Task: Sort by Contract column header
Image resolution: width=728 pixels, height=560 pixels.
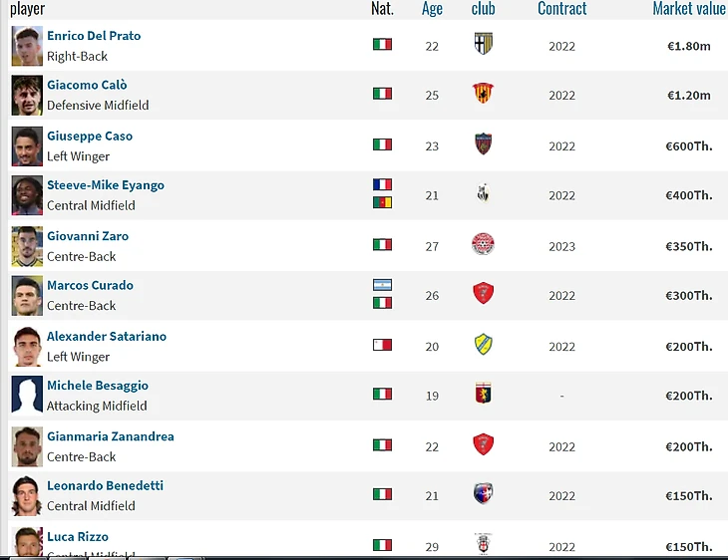Action: point(561,8)
